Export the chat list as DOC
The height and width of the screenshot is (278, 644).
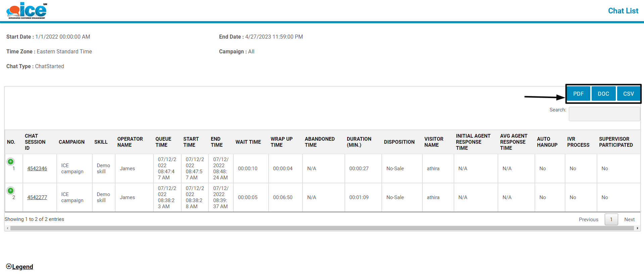pyautogui.click(x=603, y=94)
